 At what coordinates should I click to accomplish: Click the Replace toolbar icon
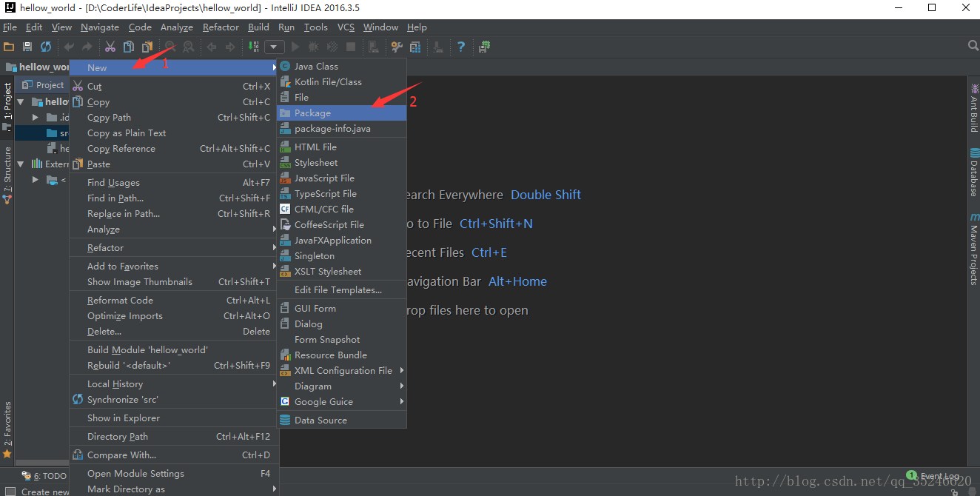coord(189,47)
